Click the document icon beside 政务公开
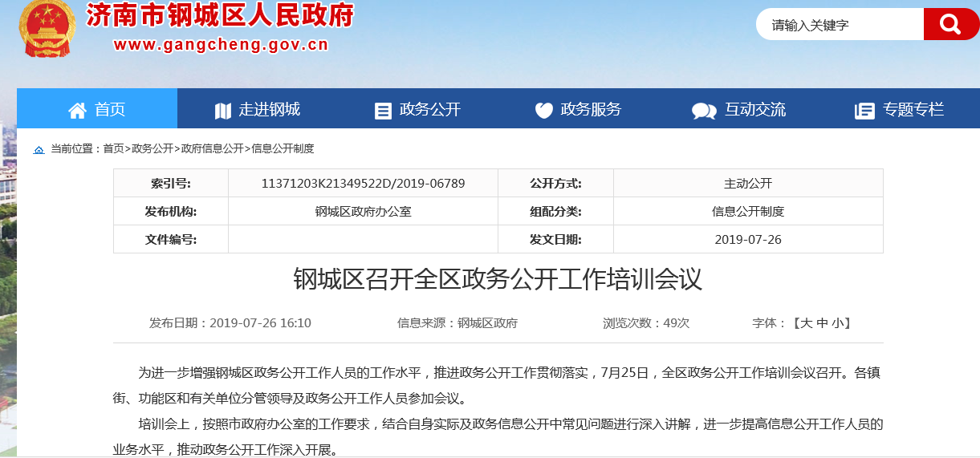The height and width of the screenshot is (458, 980). point(384,111)
